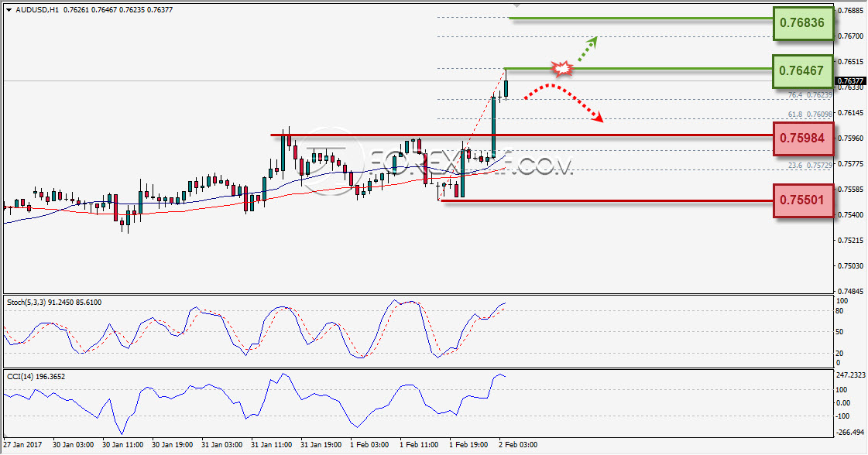The height and width of the screenshot is (455, 868).
Task: Click the 1 Feb 11:00 time label
Action: (x=419, y=444)
